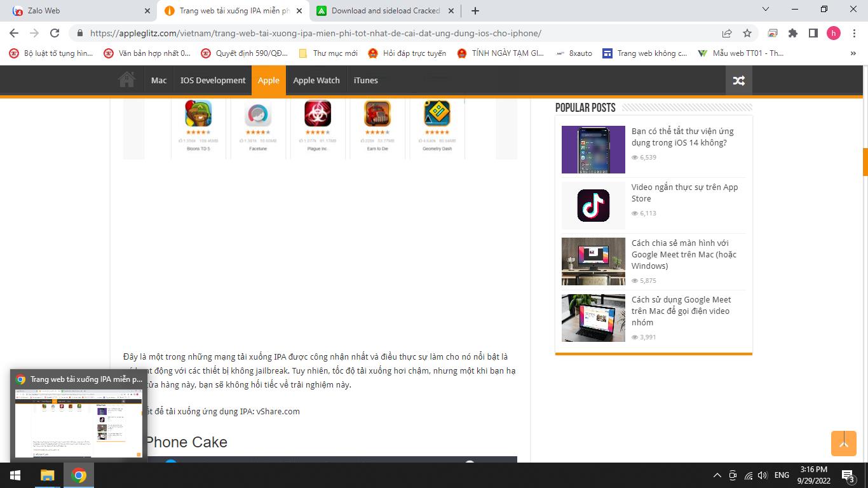This screenshot has width=868, height=488.
Task: Click the share page icon in address bar
Action: pos(727,33)
